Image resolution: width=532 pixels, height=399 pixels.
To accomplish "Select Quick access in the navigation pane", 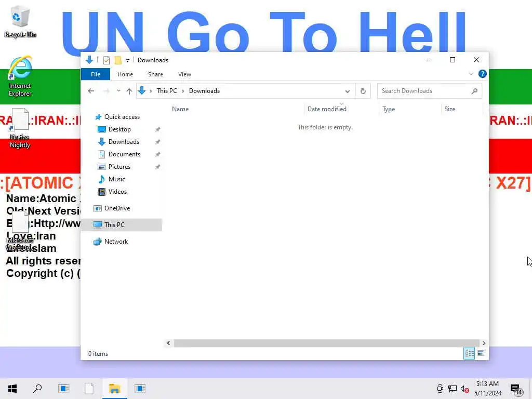I will (122, 117).
